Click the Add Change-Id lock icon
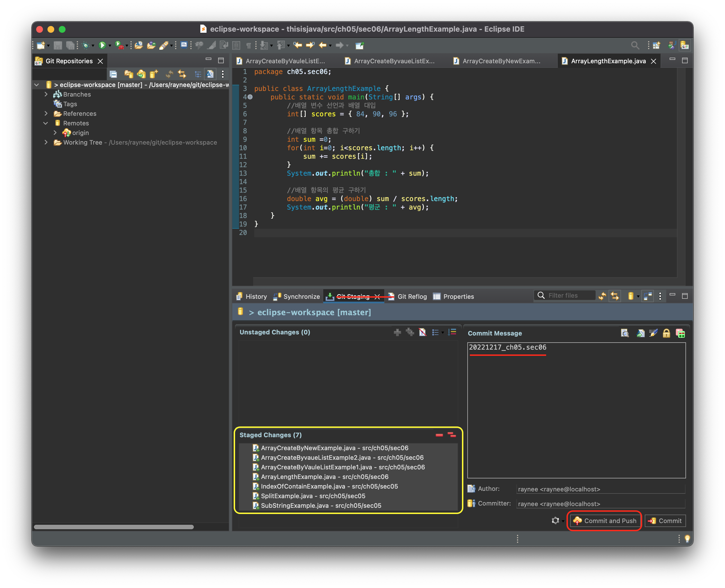This screenshot has height=588, width=725. [x=667, y=333]
